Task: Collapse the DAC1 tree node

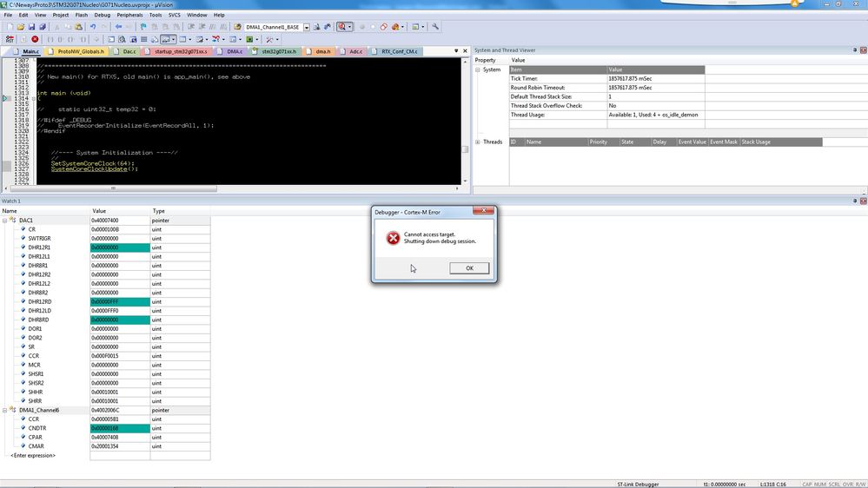Action: point(5,221)
